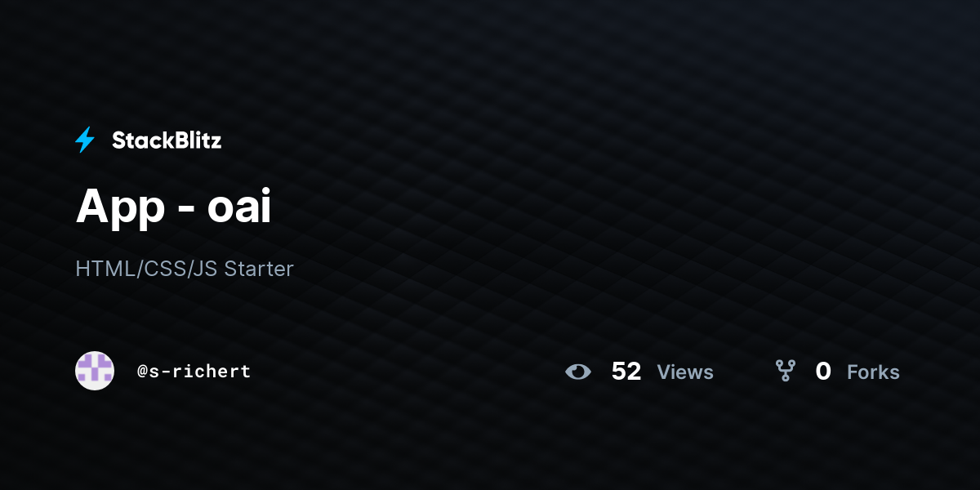Image resolution: width=980 pixels, height=490 pixels.
Task: Click the StackBlitz lightning bolt logo
Action: pos(85,140)
